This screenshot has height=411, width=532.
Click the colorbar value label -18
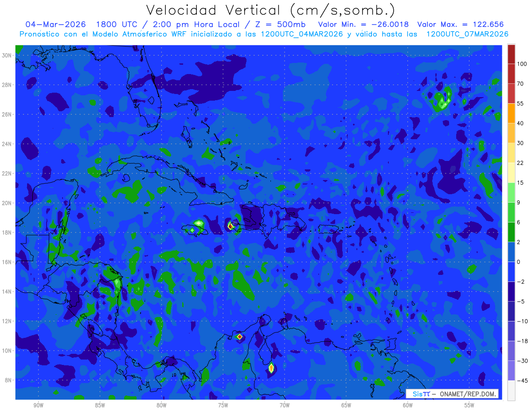(x=522, y=341)
